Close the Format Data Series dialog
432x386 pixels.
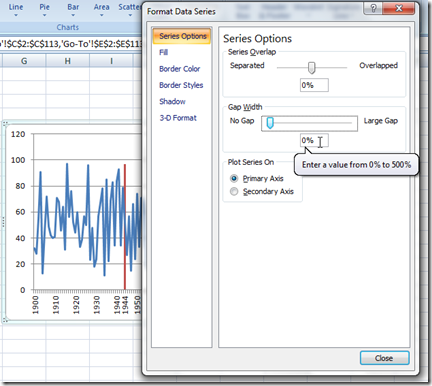pos(399,8)
